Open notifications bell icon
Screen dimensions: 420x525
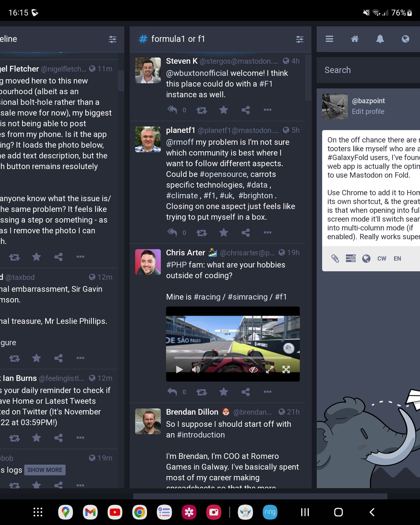point(380,39)
